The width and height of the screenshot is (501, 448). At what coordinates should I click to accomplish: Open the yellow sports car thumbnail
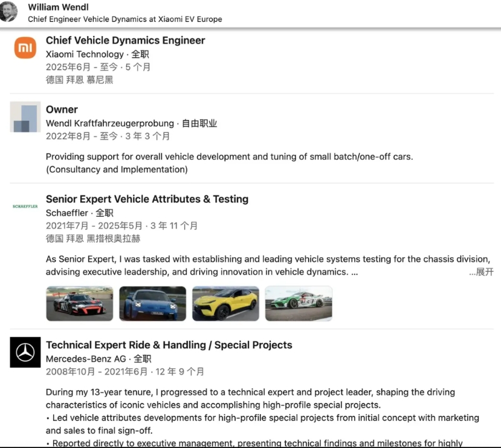tap(225, 303)
